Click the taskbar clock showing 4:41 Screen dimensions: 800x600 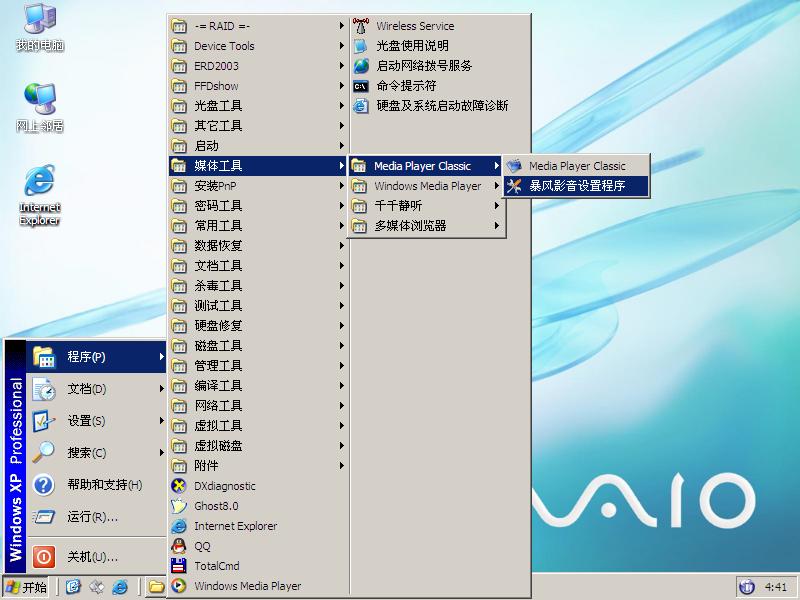coord(776,587)
